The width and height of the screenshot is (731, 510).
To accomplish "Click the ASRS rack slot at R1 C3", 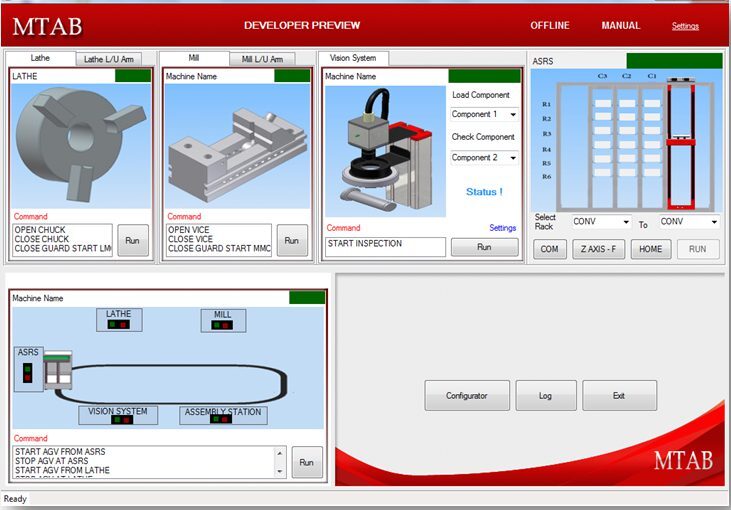I will pos(603,103).
